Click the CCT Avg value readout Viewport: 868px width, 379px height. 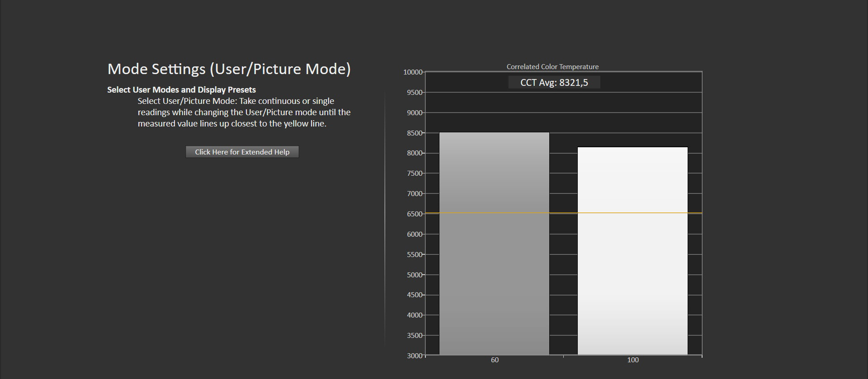[x=554, y=83]
